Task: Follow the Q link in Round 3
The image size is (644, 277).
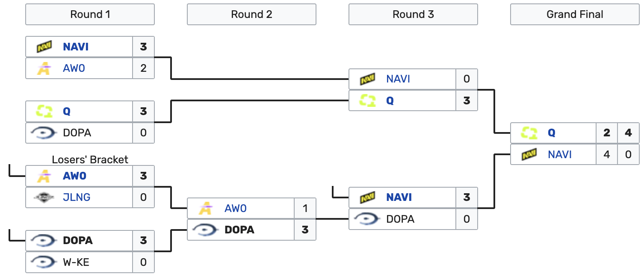Action: click(390, 100)
